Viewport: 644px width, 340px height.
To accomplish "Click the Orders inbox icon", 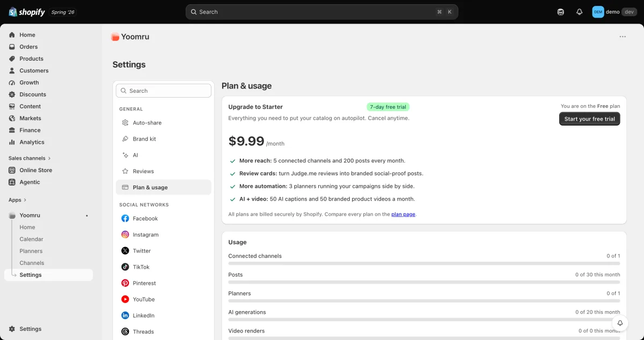I will 12,47.
